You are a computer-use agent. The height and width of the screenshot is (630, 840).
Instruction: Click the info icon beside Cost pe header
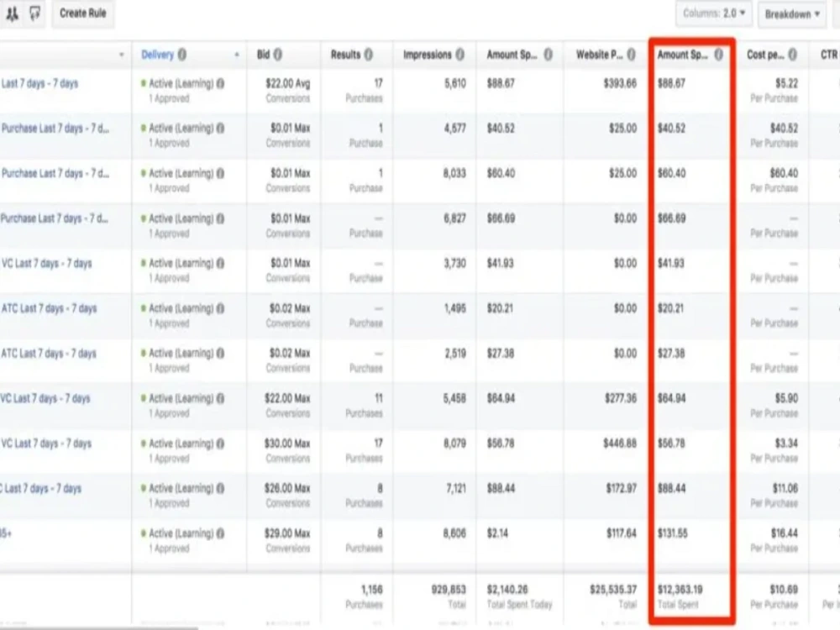point(792,55)
